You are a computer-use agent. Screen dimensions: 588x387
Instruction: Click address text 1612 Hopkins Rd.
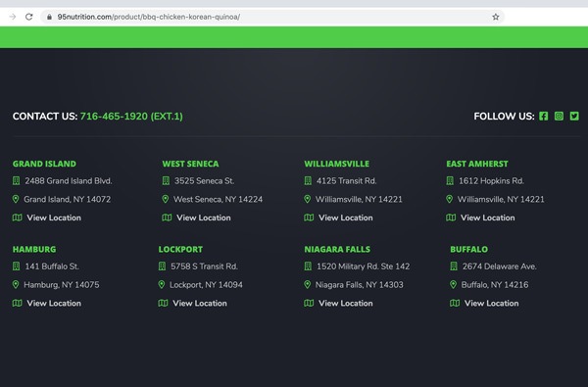click(x=492, y=180)
